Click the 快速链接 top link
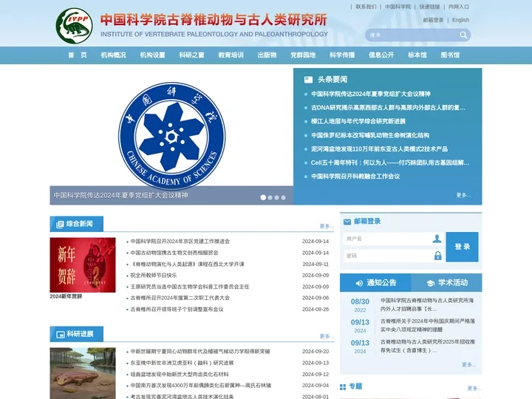This screenshot has height=399, width=532. (429, 7)
